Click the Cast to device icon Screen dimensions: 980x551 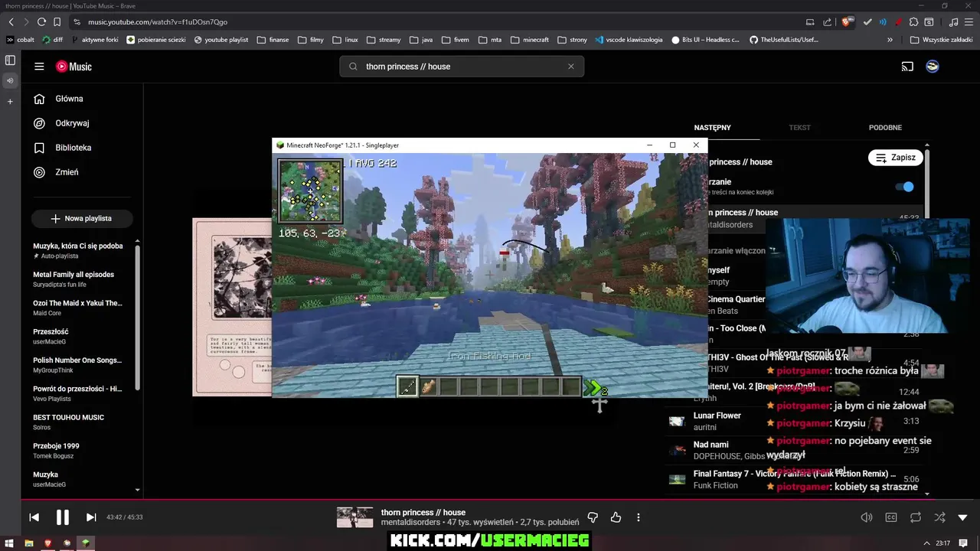tap(907, 67)
